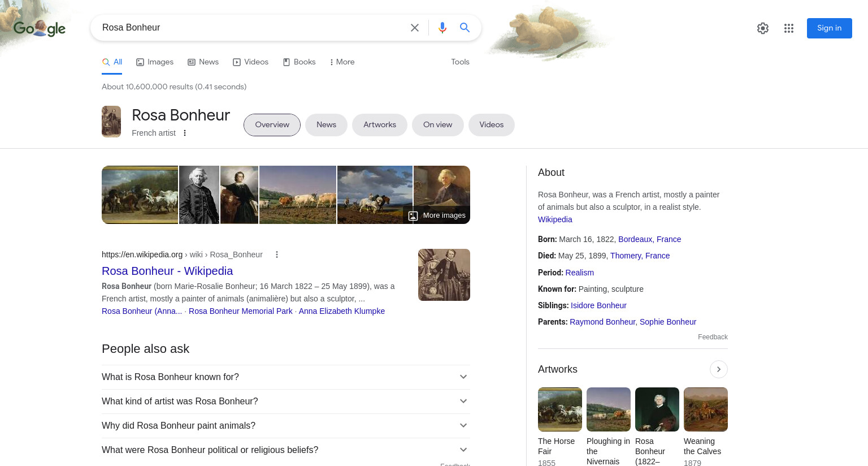Viewport: 868px width, 466px height.
Task: Open Realism period link
Action: pos(579,273)
